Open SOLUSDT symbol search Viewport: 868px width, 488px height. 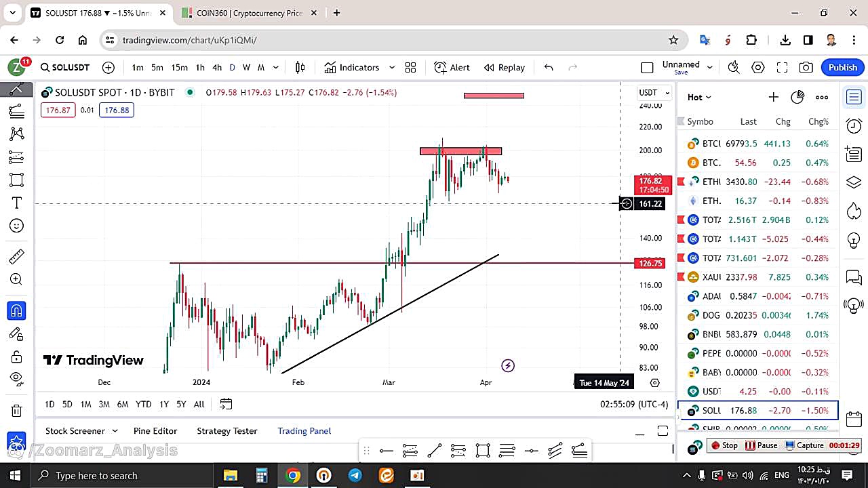tap(65, 67)
